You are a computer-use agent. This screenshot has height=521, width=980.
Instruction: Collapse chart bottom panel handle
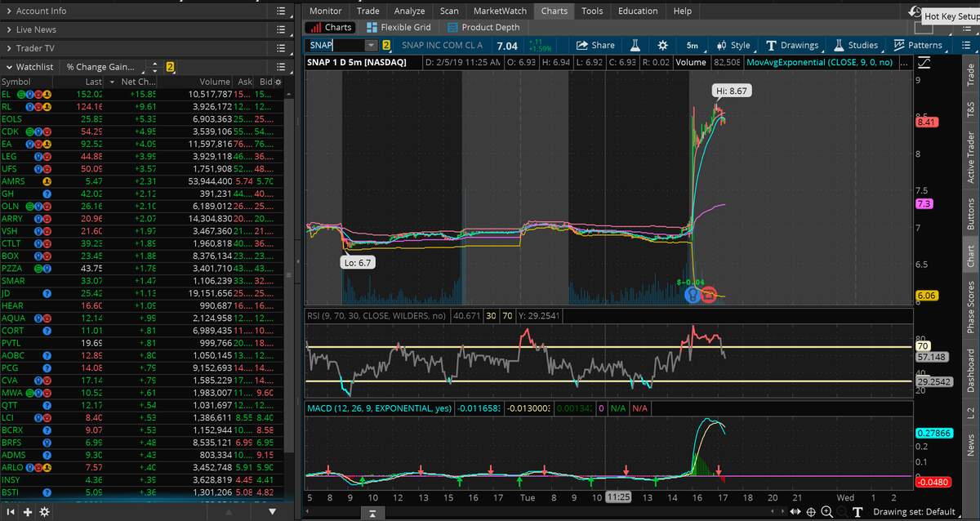[x=372, y=513]
